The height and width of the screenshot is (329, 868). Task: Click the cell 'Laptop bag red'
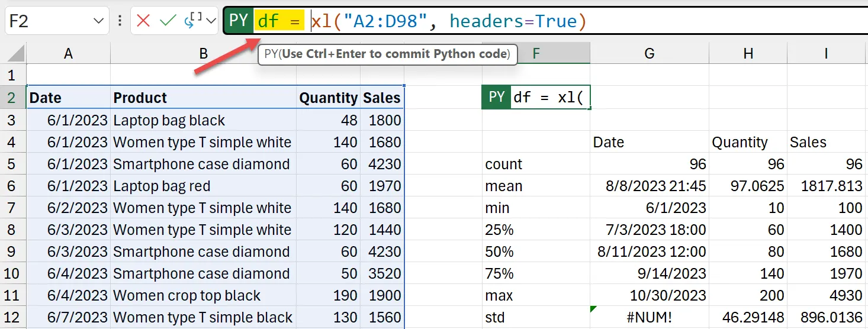[204, 186]
